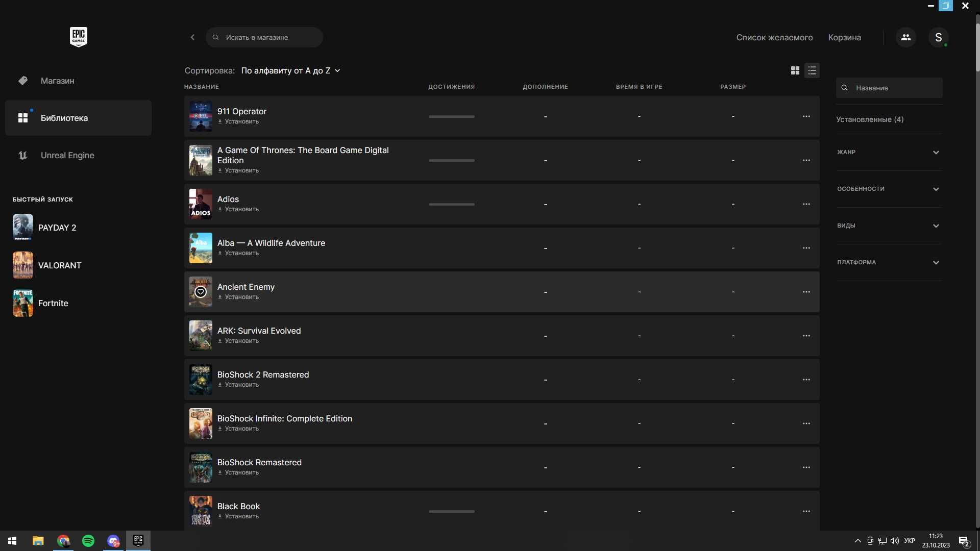Open Spotify from the taskbar
Image resolution: width=980 pixels, height=551 pixels.
88,541
